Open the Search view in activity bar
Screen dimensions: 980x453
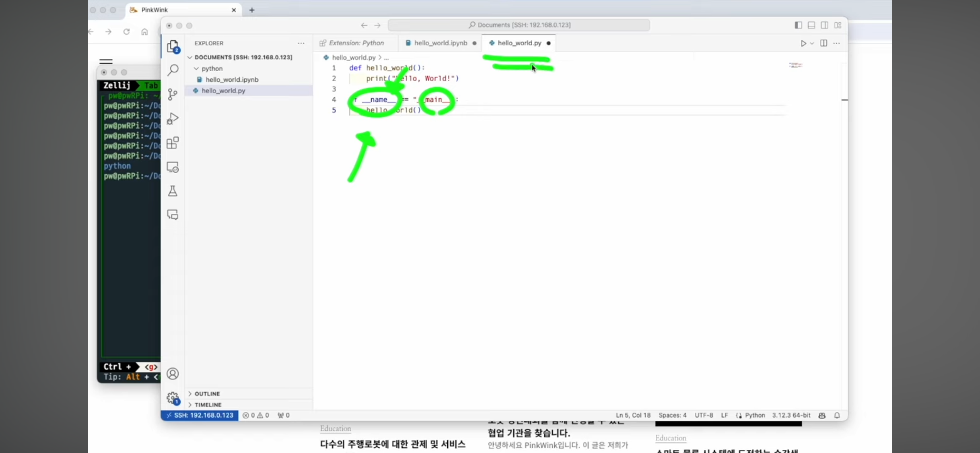(x=173, y=70)
